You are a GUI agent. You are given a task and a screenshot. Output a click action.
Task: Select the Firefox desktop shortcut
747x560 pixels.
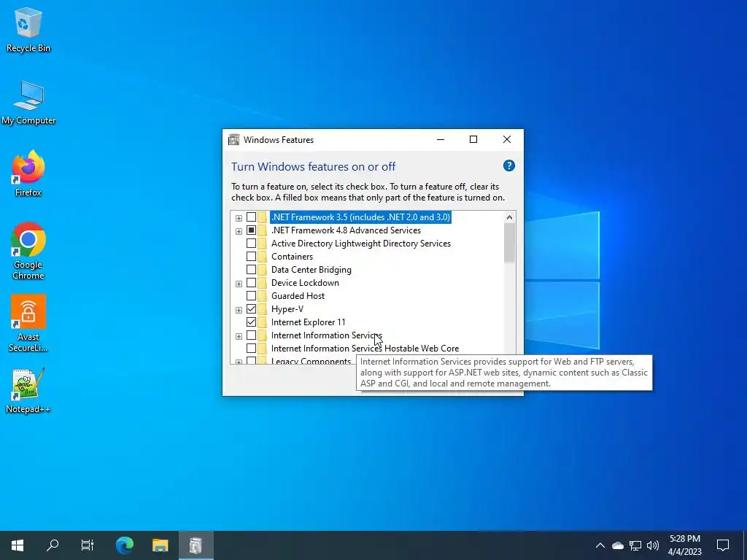(x=28, y=174)
